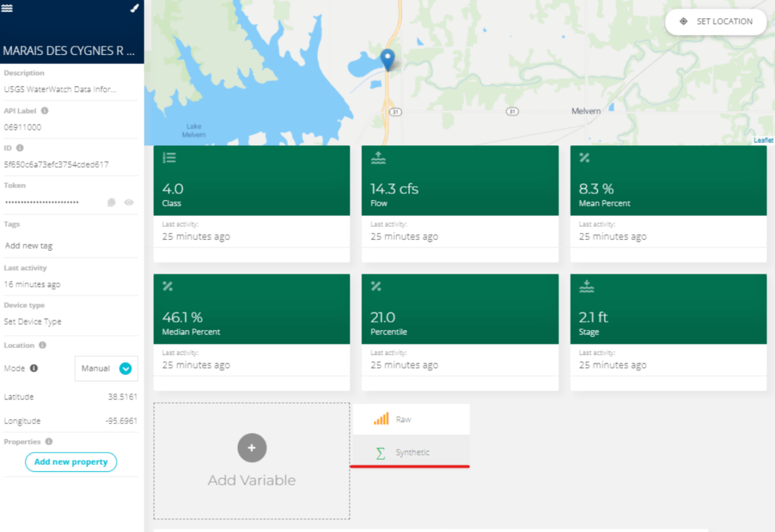Click info icon next to Mode

[34, 368]
